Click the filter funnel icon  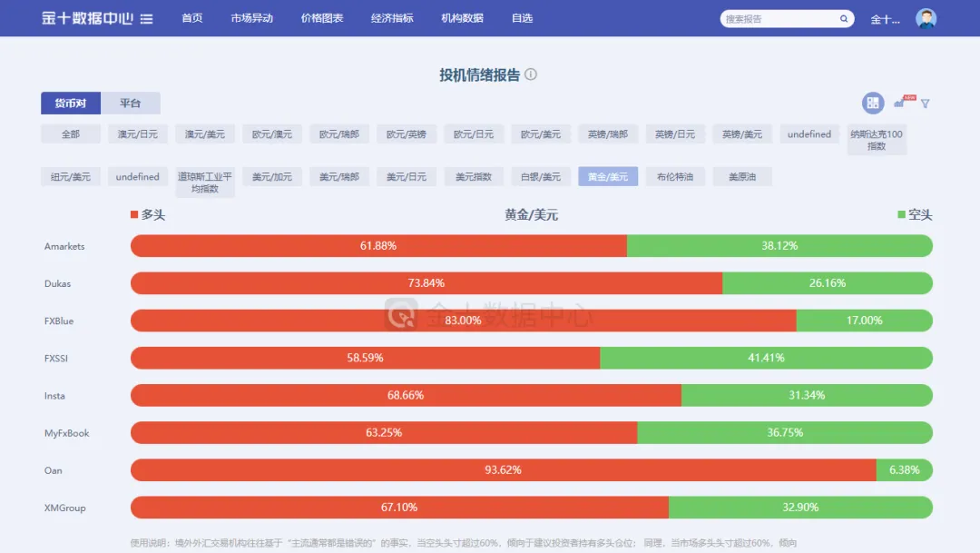(925, 104)
